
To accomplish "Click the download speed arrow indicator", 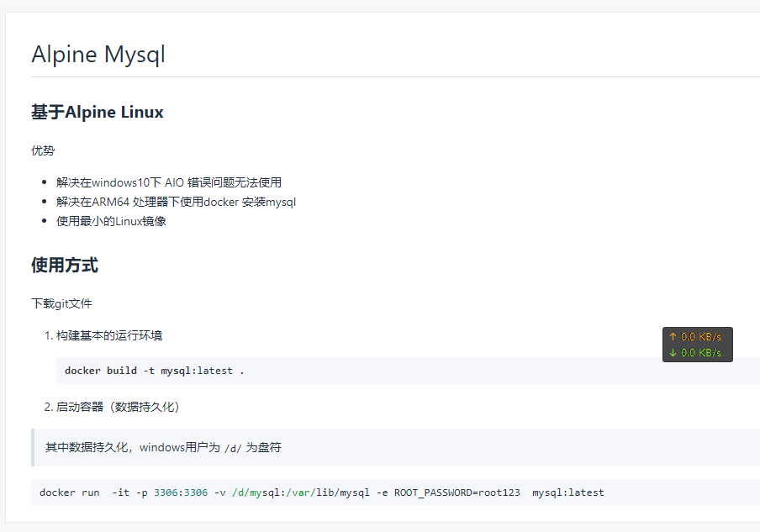I will 673,353.
